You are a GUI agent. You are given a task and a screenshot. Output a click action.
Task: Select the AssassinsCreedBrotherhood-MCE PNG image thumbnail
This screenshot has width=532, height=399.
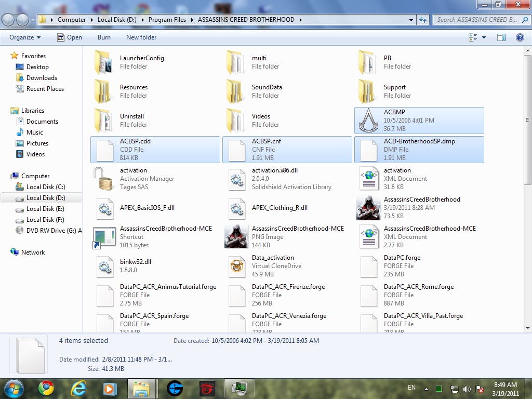click(236, 236)
